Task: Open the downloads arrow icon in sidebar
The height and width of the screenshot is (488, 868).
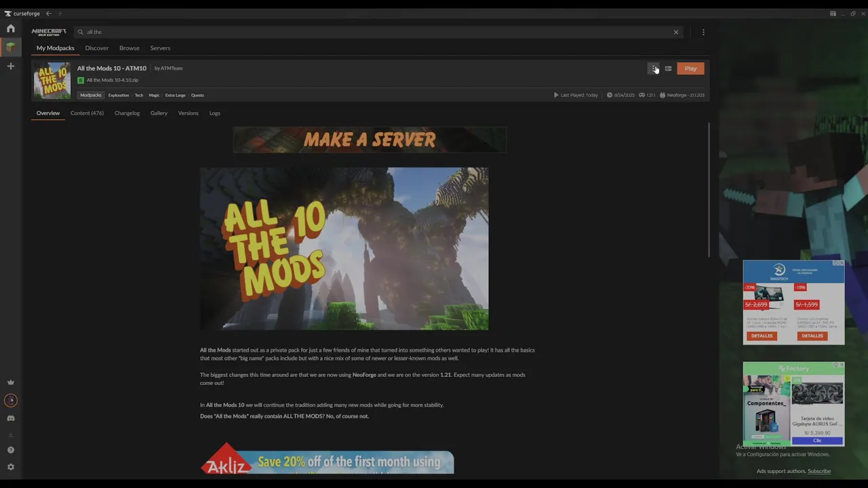Action: point(10,434)
